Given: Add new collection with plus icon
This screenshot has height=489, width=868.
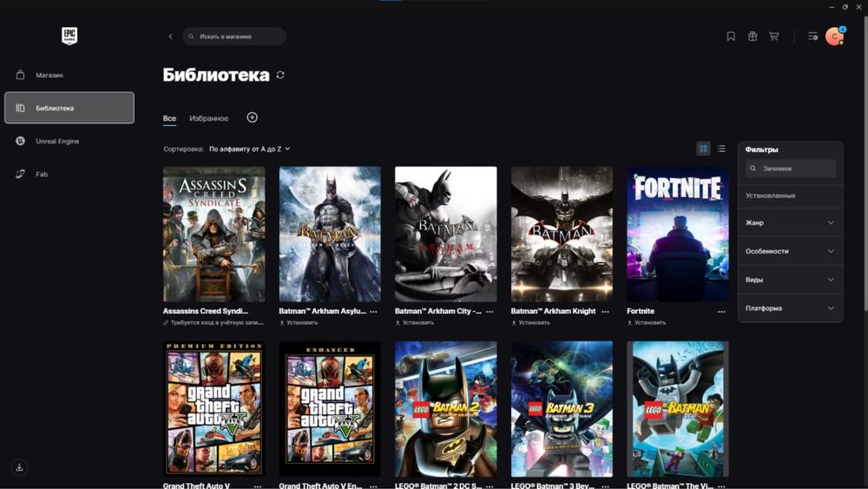Looking at the screenshot, I should [252, 117].
